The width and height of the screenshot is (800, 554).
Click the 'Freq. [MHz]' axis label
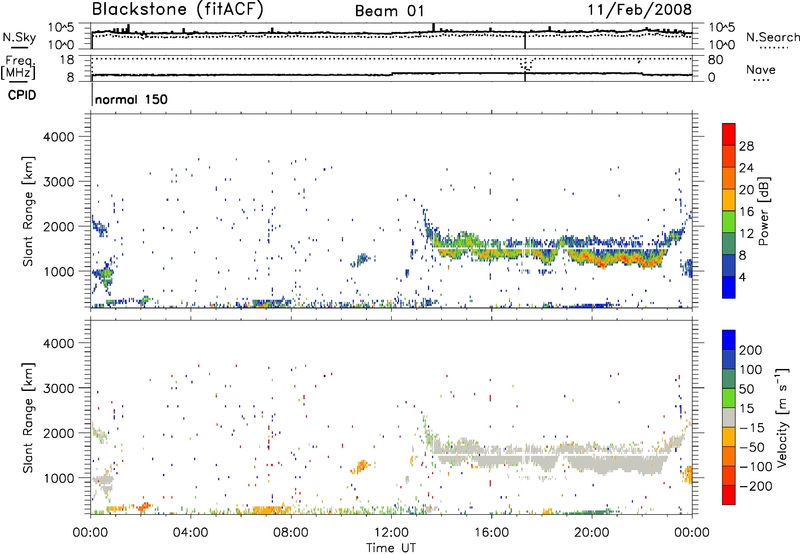click(18, 67)
